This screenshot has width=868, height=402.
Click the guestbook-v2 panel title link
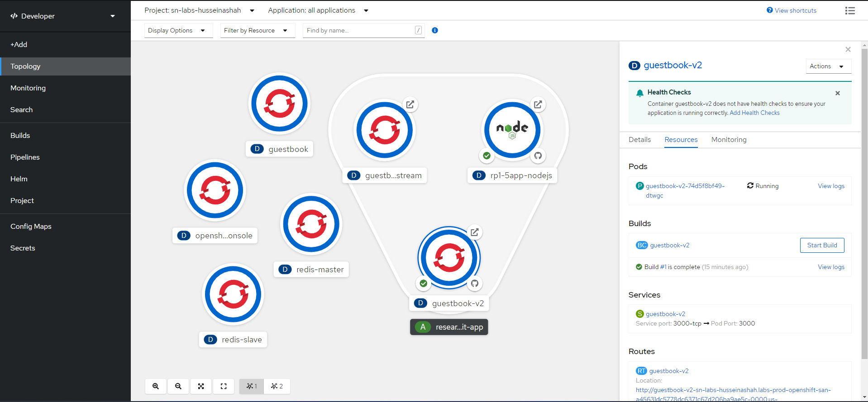click(x=672, y=65)
